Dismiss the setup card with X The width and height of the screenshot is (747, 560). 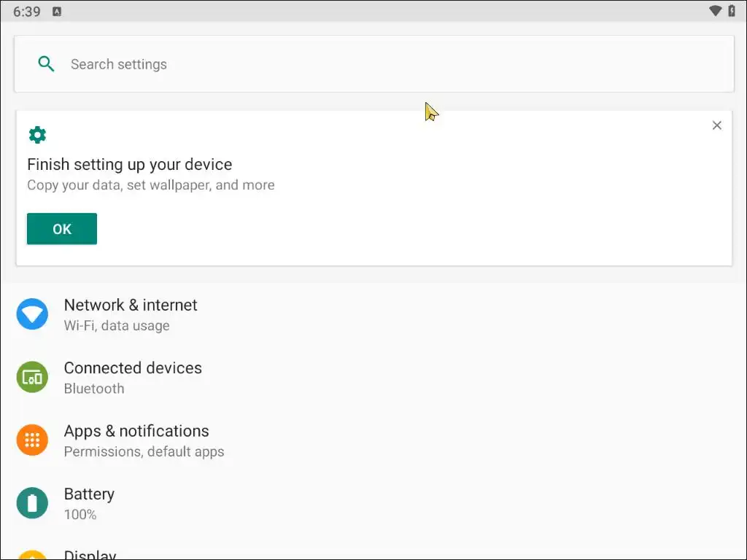(x=717, y=125)
